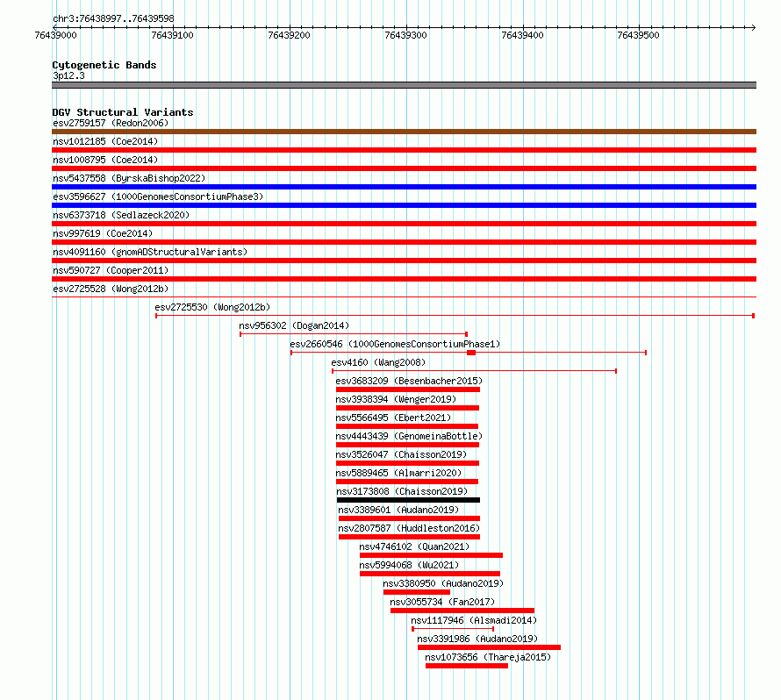The image size is (781, 700).
Task: Click red bar under nsv3055734 (Fan2017)
Action: tap(462, 611)
